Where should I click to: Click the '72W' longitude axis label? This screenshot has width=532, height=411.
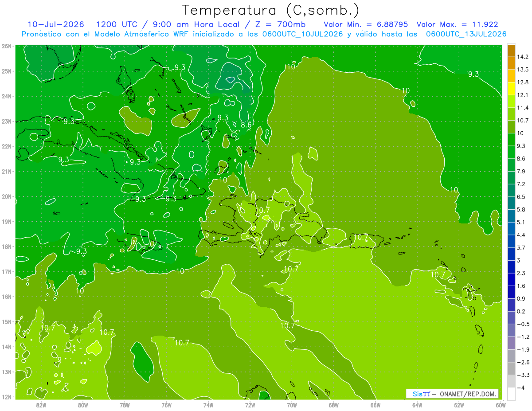[250, 405]
